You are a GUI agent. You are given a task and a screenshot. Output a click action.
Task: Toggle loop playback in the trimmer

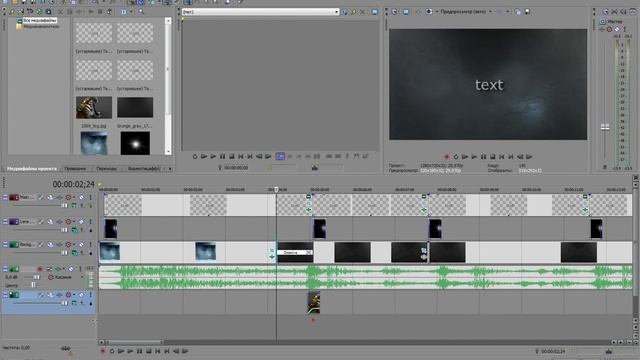tap(195, 156)
